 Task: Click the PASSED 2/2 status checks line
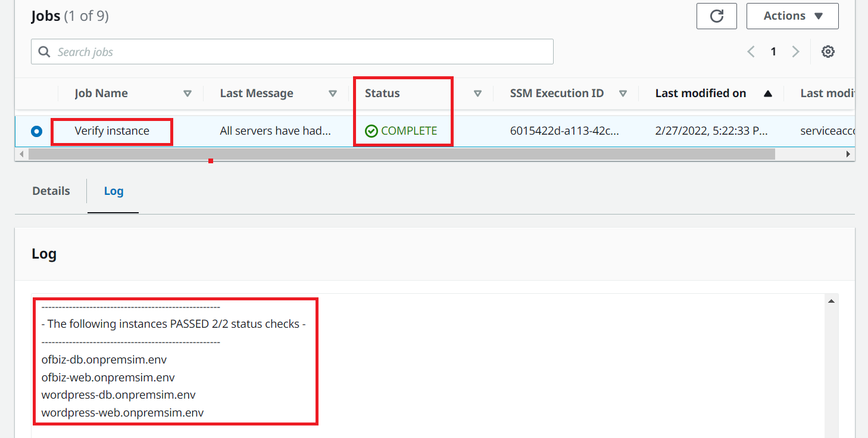(x=174, y=325)
